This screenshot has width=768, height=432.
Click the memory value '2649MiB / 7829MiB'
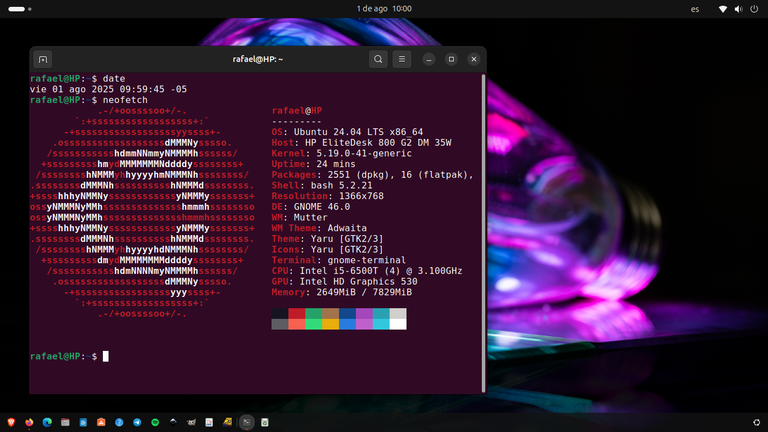pos(364,292)
